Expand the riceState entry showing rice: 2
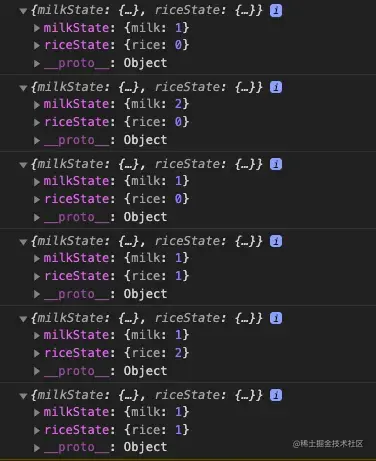This screenshot has width=376, height=461. (x=37, y=353)
